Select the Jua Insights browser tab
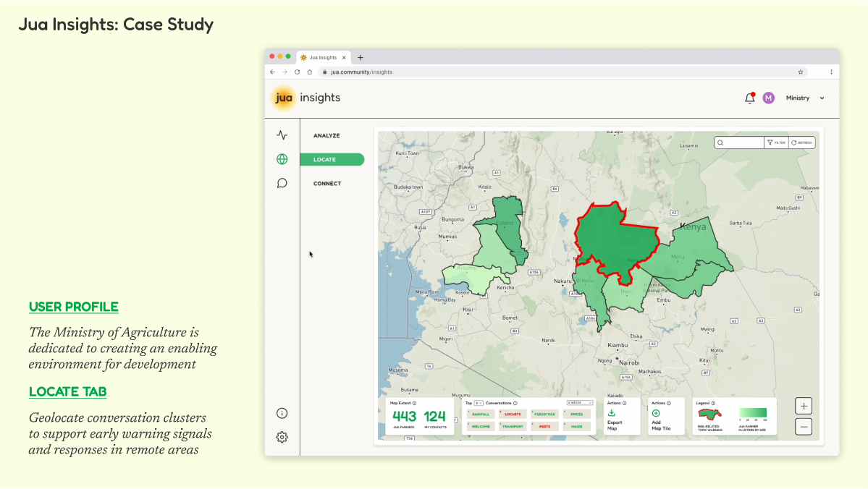This screenshot has height=489, width=868. 323,58
